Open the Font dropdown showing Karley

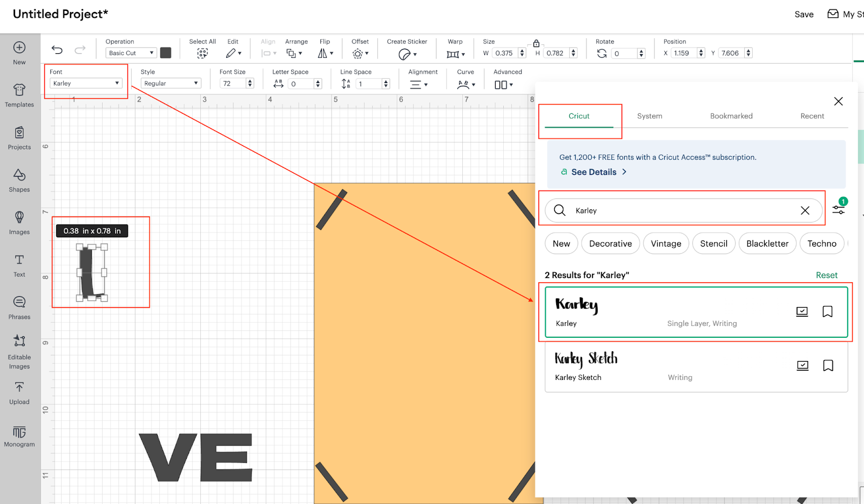pyautogui.click(x=86, y=83)
